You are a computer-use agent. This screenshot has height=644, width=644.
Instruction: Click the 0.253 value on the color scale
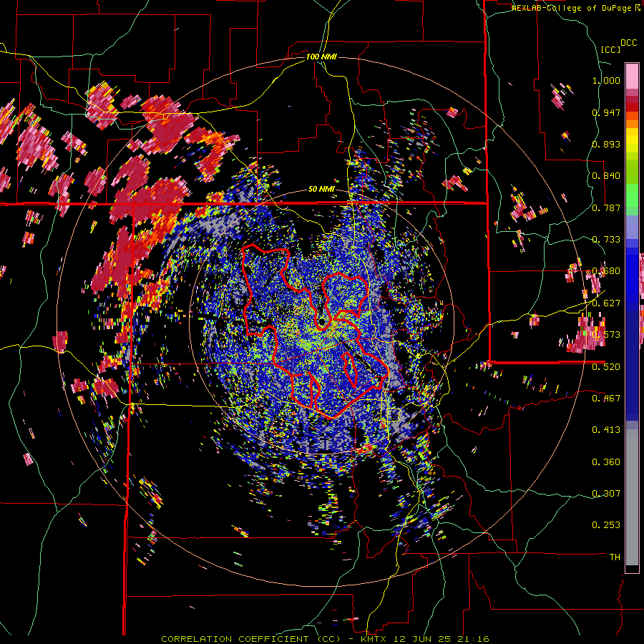(606, 525)
